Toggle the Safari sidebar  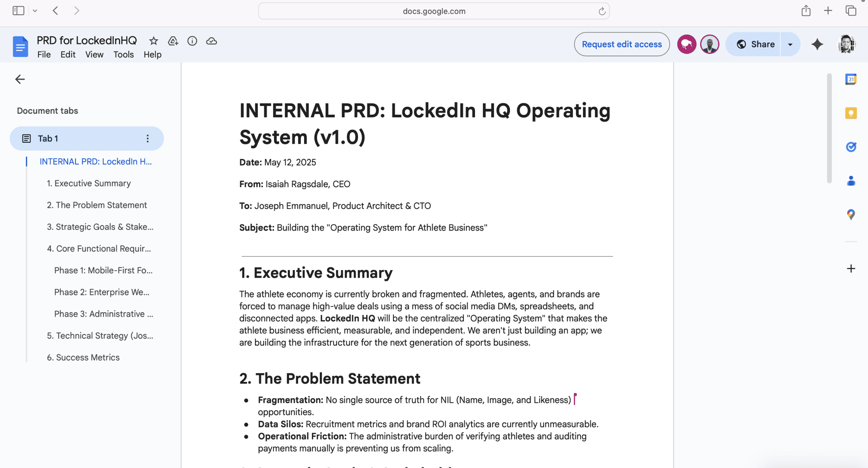point(18,11)
